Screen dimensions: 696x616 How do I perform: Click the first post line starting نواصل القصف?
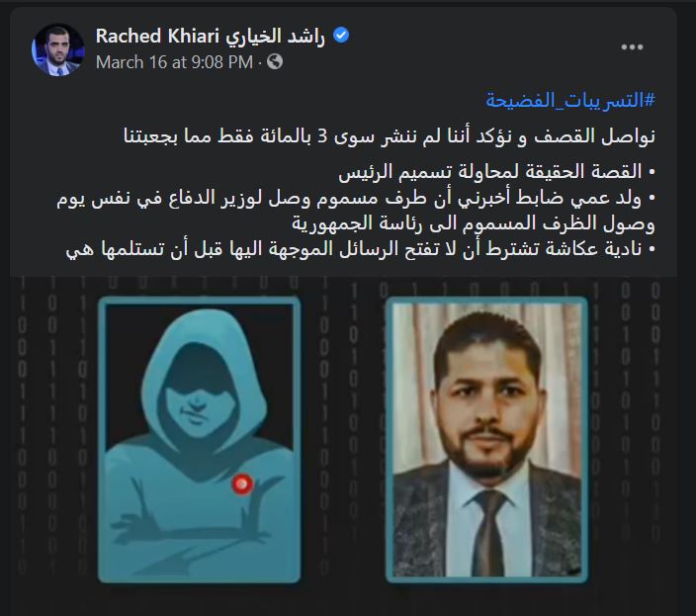tap(390, 136)
